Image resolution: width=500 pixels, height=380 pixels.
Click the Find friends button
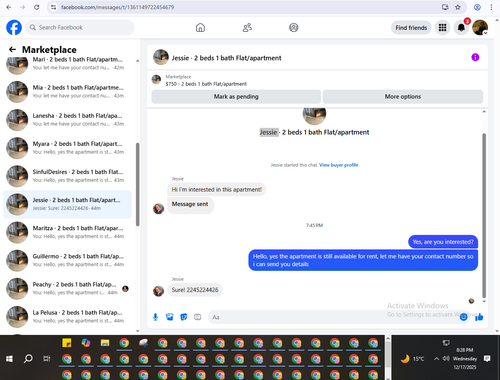click(411, 28)
